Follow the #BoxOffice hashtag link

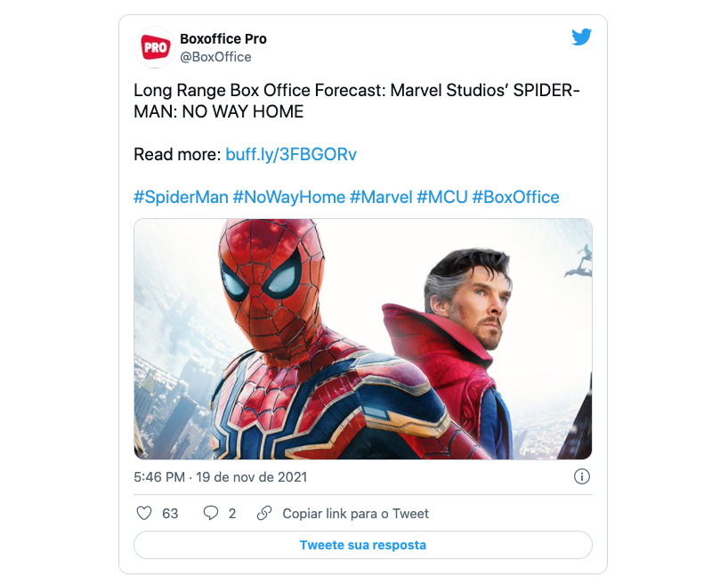tap(516, 197)
